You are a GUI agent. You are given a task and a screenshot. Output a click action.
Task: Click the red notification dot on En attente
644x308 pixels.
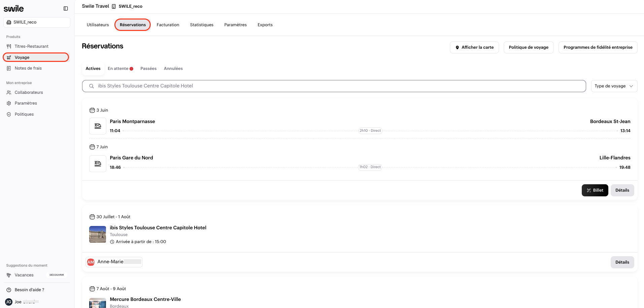(132, 69)
